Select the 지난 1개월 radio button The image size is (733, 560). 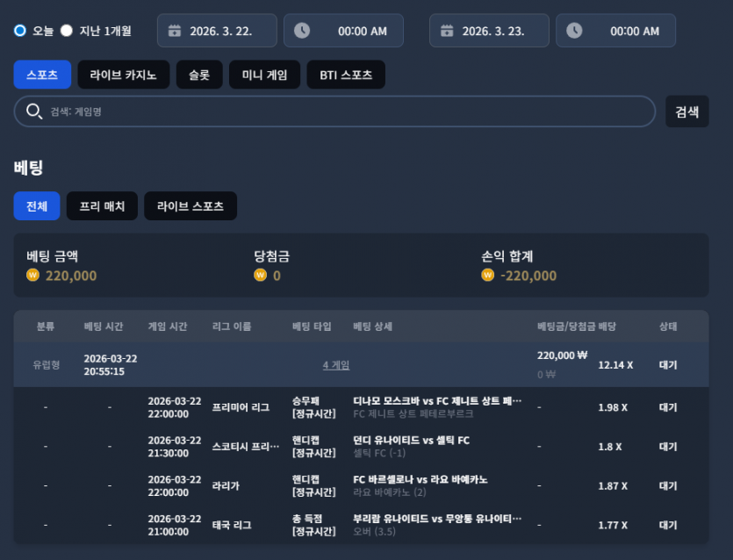(67, 31)
